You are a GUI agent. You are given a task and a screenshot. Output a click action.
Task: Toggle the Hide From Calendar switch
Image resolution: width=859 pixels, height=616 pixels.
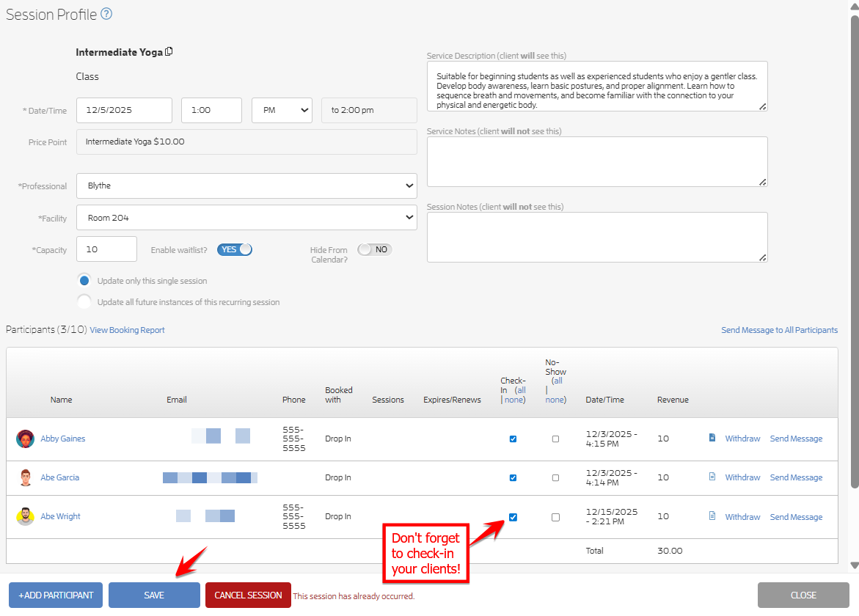pyautogui.click(x=375, y=249)
